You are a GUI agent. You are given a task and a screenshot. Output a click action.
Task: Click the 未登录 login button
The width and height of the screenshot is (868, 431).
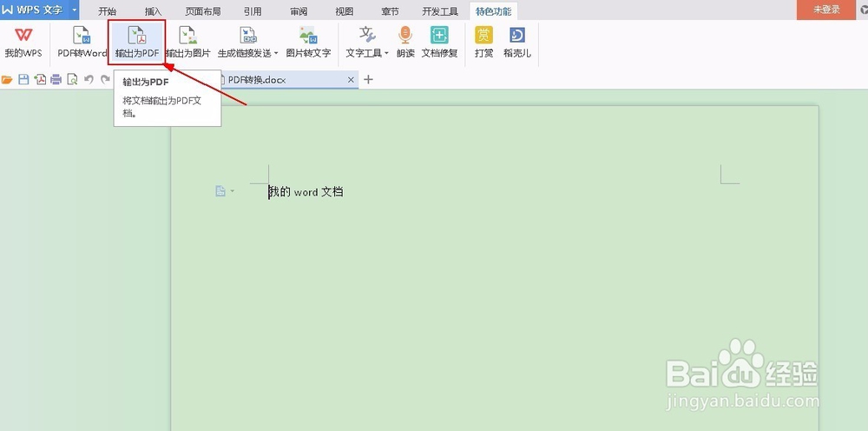click(826, 10)
